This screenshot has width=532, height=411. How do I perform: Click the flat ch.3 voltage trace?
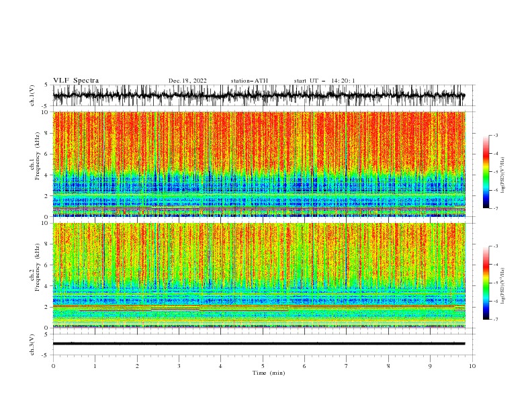coord(259,344)
